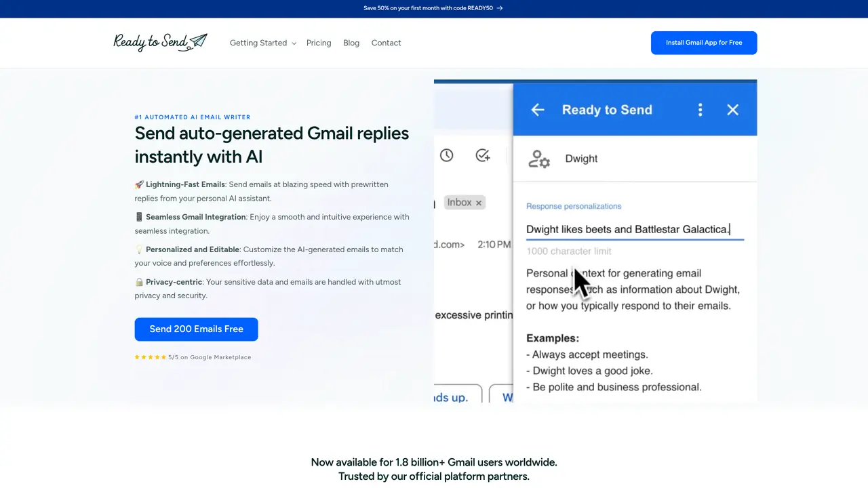Click 'Be polite and business professional.' example line
The image size is (868, 488).
pos(614,387)
